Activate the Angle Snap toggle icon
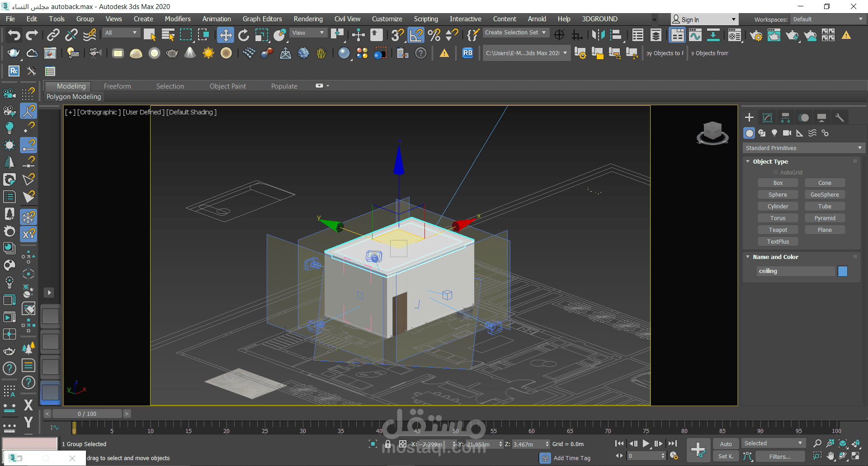Image resolution: width=868 pixels, height=466 pixels. 416,35
